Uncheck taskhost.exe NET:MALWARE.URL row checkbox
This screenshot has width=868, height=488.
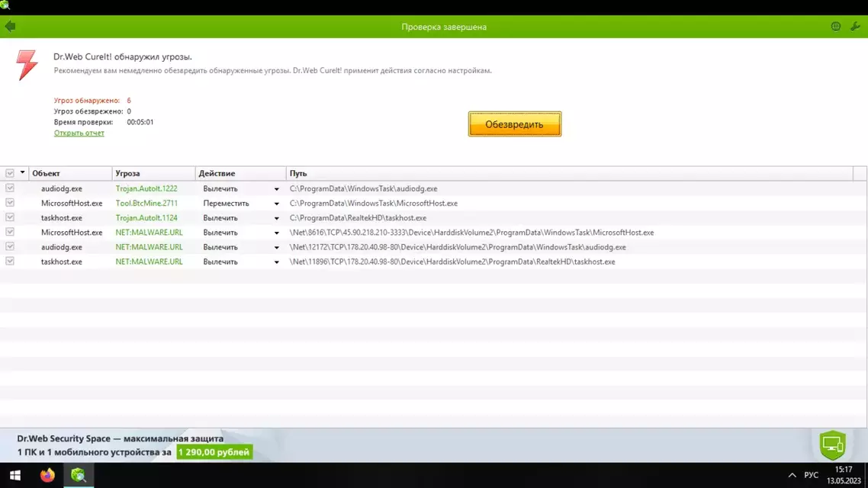click(10, 261)
